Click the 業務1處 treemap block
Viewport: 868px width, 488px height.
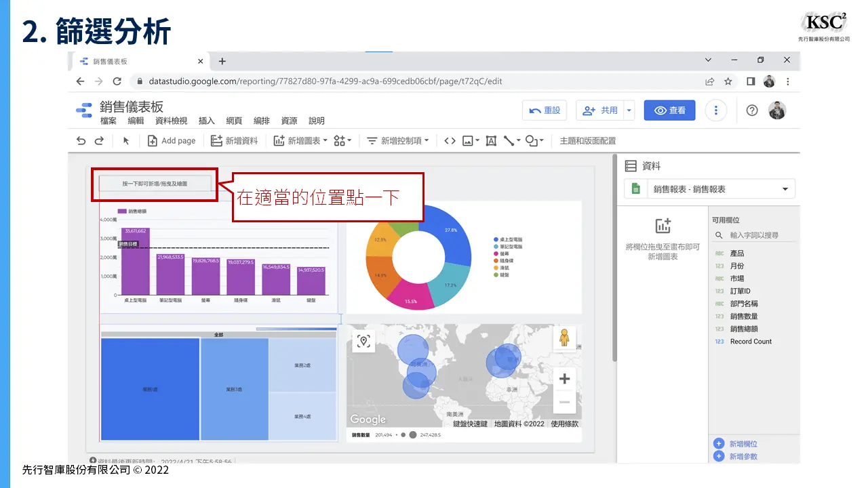[150, 389]
